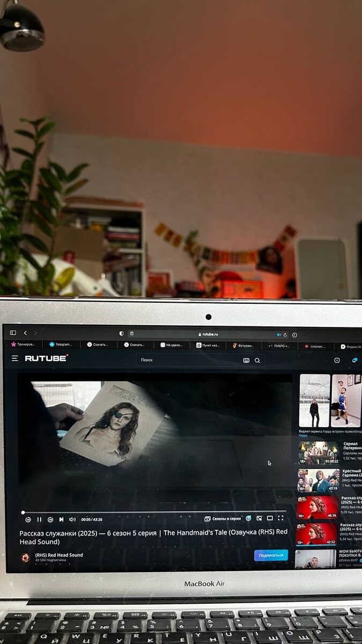Go back with Safari's back arrow
This screenshot has height=644, width=362.
pyautogui.click(x=25, y=333)
